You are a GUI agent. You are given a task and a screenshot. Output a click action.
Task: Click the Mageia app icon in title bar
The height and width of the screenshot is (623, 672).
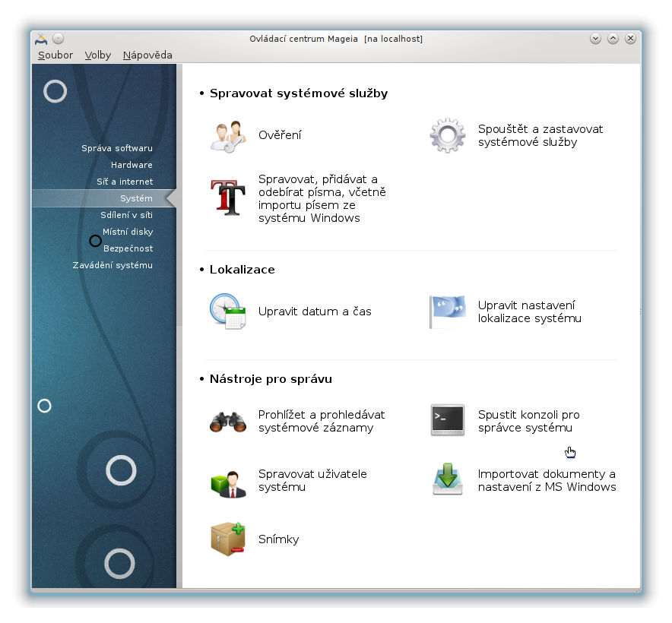click(41, 39)
